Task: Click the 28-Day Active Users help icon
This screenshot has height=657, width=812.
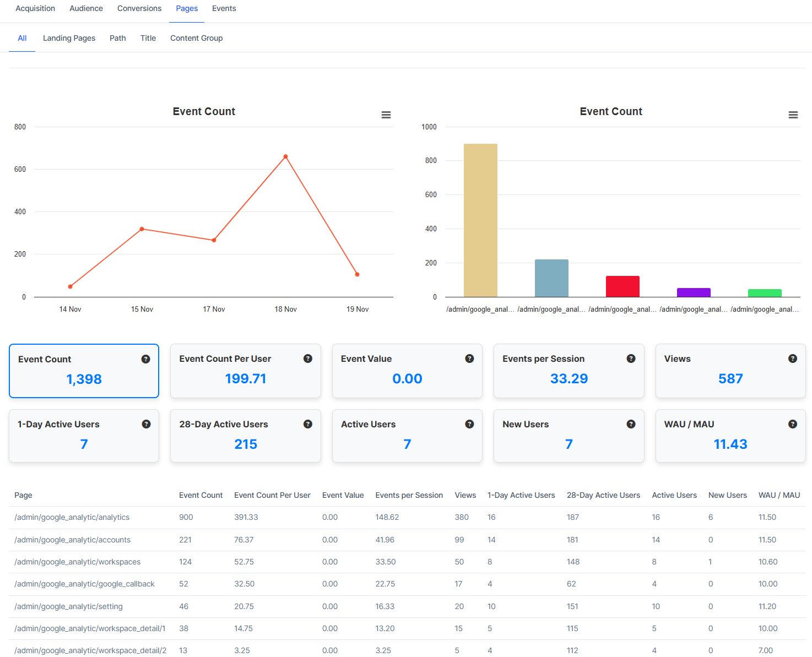Action: tap(308, 424)
